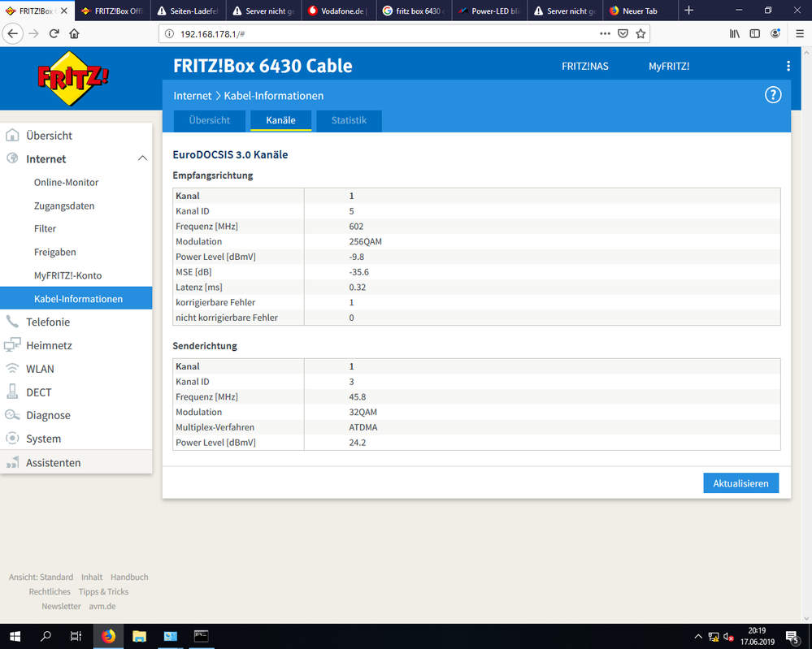Image resolution: width=812 pixels, height=649 pixels.
Task: Open the FRITZ!Box three-dot menu icon
Action: [x=788, y=66]
